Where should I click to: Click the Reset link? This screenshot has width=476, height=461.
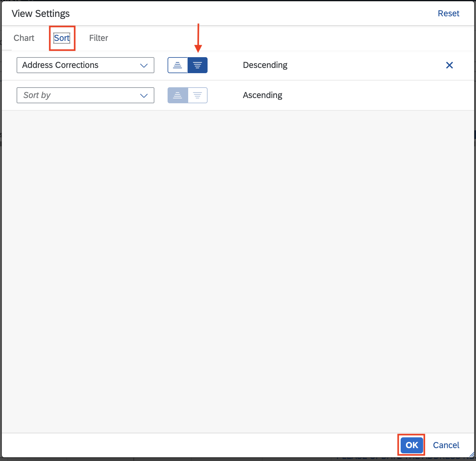click(448, 14)
